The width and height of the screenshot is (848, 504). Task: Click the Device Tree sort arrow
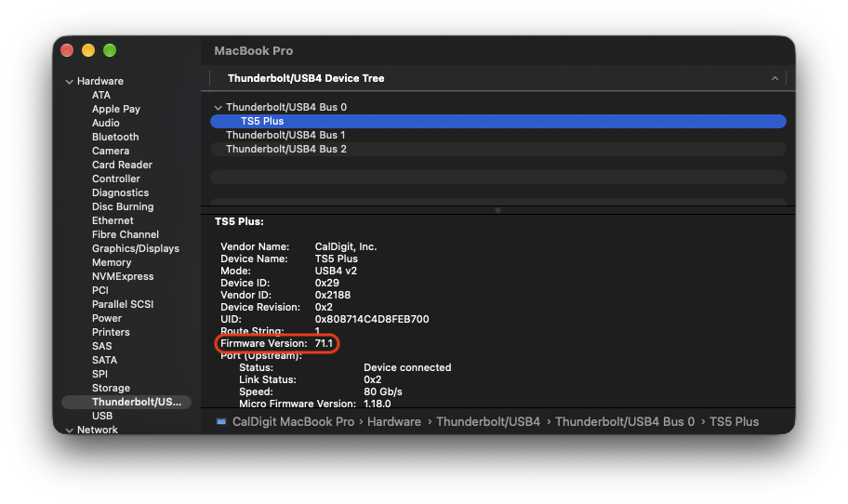click(x=775, y=78)
